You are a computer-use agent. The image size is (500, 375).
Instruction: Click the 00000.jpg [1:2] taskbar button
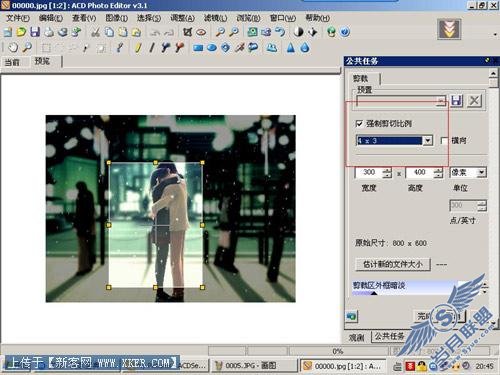click(343, 366)
